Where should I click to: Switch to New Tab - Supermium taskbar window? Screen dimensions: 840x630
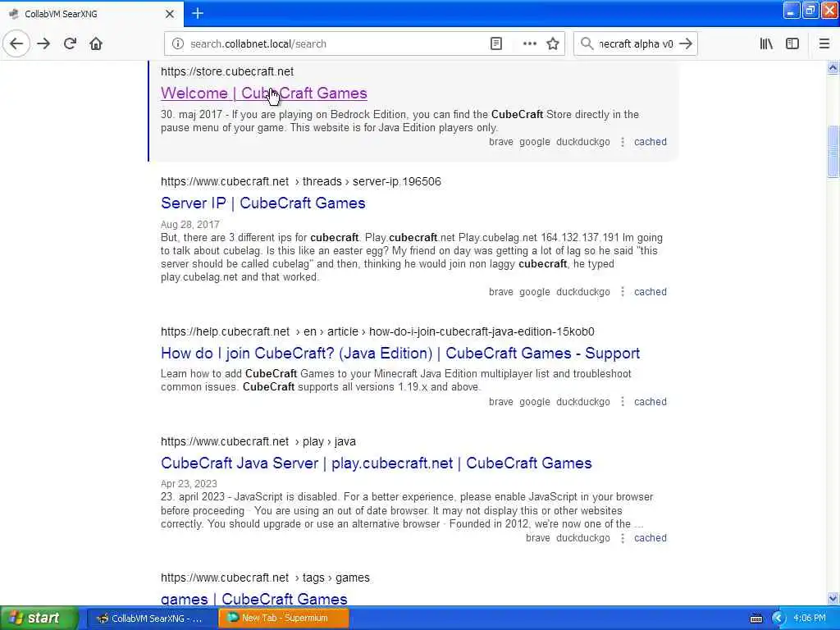coord(283,619)
